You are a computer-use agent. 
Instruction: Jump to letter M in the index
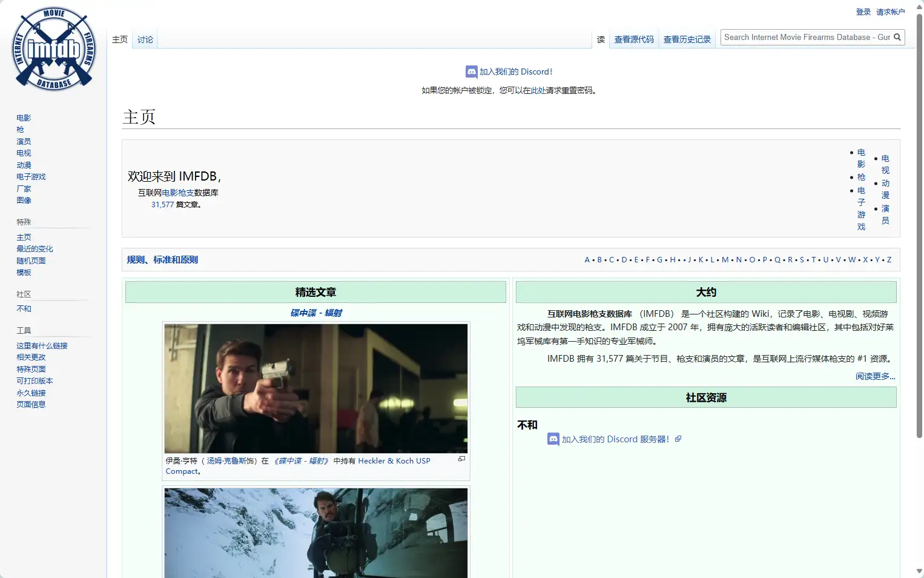(x=725, y=260)
